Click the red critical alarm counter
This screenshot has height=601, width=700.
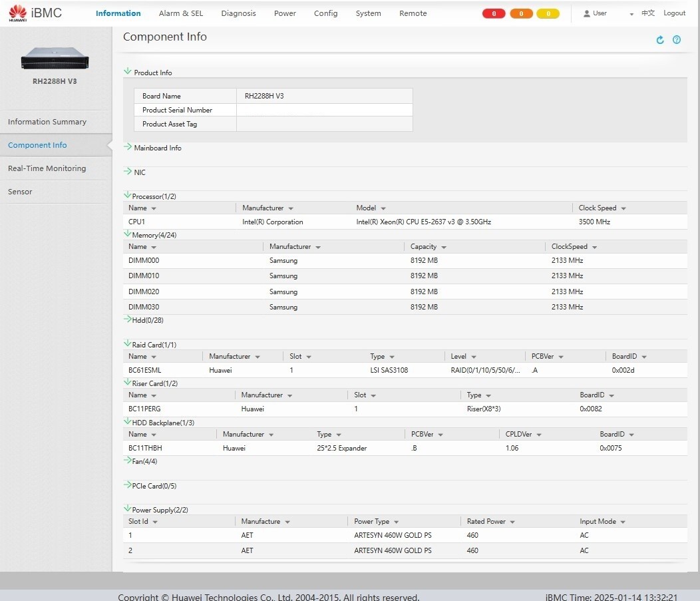tap(494, 13)
